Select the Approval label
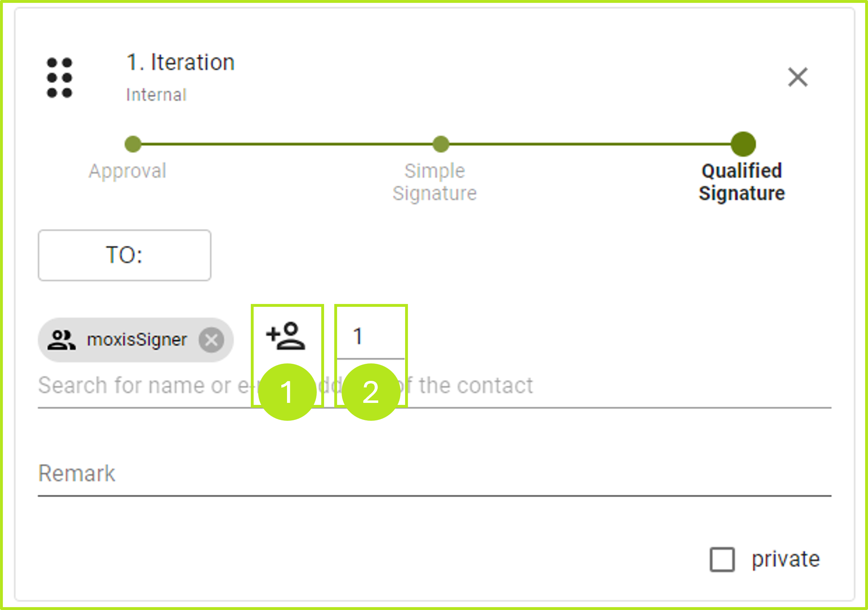 127,171
